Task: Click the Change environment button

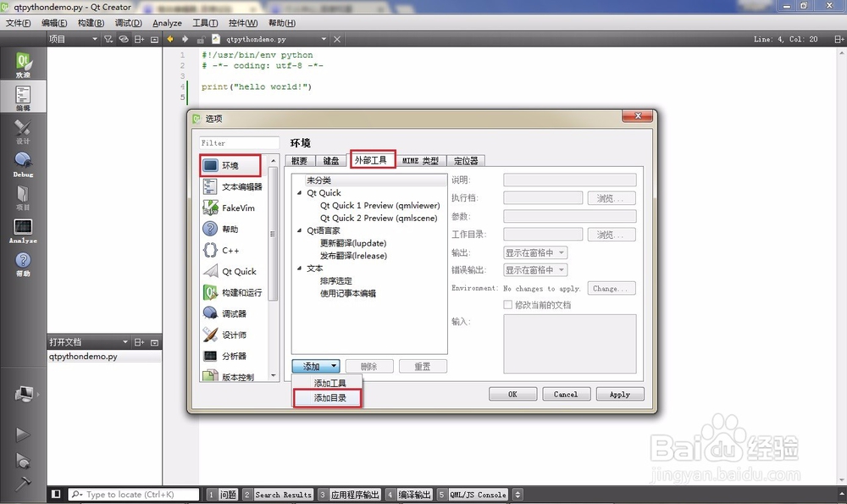Action: 611,289
